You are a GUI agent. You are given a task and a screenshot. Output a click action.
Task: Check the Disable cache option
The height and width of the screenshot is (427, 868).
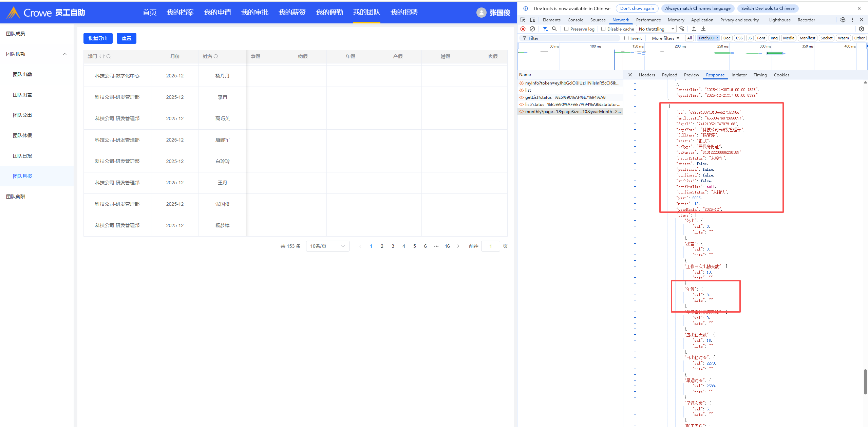pyautogui.click(x=603, y=29)
